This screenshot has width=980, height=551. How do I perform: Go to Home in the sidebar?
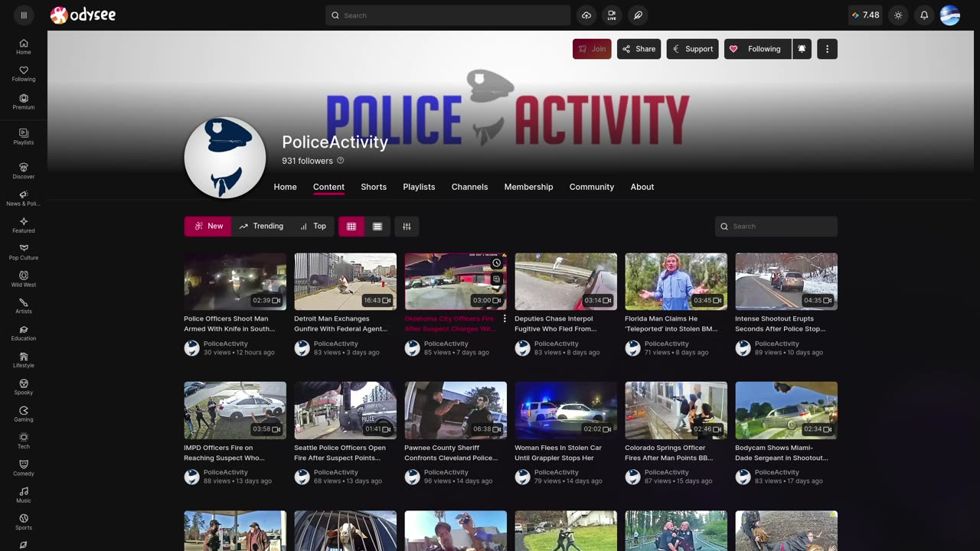[x=24, y=47]
